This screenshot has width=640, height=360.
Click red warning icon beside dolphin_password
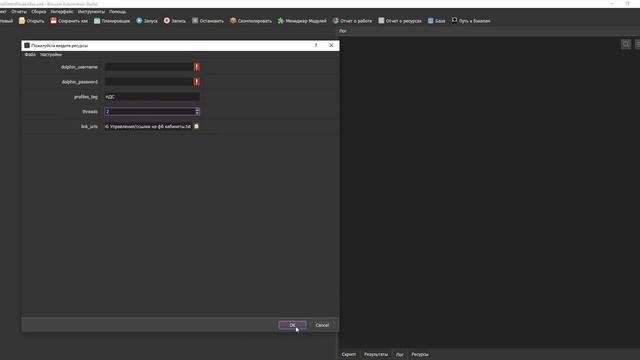(x=197, y=82)
